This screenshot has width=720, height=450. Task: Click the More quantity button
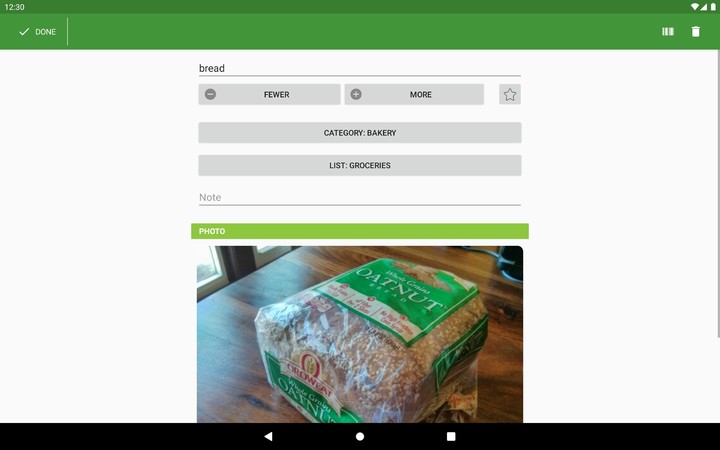[414, 94]
